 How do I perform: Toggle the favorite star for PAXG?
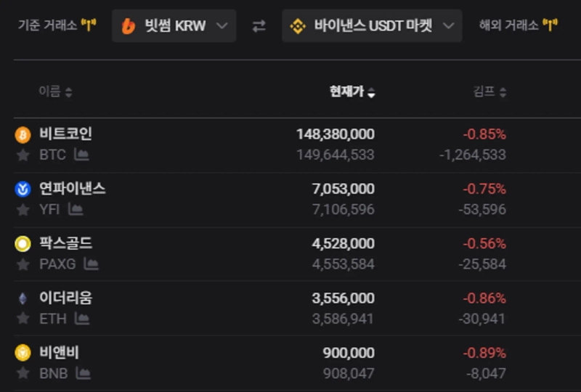pyautogui.click(x=23, y=264)
